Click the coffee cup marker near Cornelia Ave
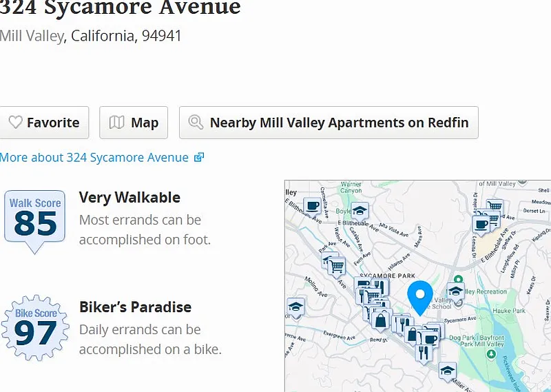This screenshot has width=551, height=392. pos(312,205)
